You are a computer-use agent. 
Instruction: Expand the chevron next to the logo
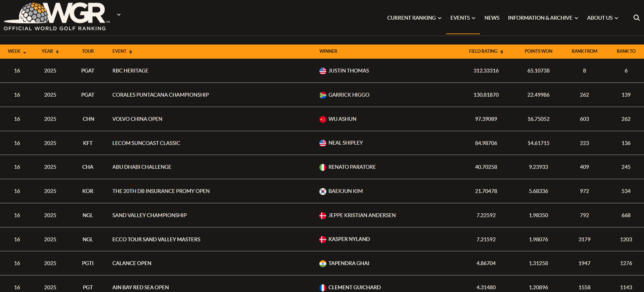pyautogui.click(x=119, y=15)
